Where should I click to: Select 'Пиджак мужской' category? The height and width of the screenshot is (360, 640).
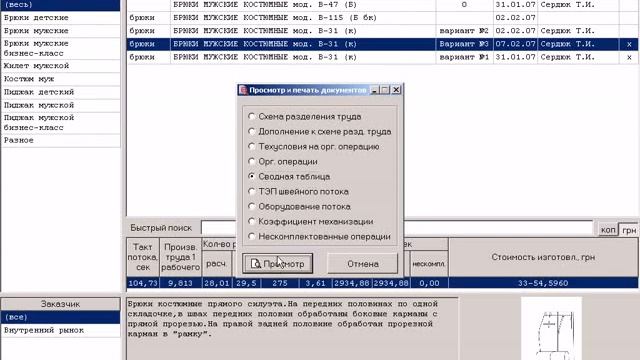[x=60, y=105]
